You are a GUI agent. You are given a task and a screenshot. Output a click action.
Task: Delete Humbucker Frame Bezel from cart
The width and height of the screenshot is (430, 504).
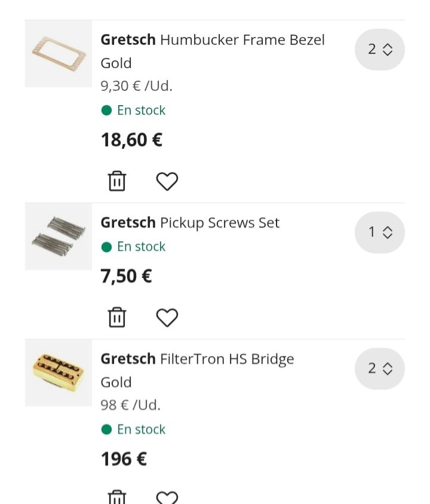pyautogui.click(x=117, y=181)
